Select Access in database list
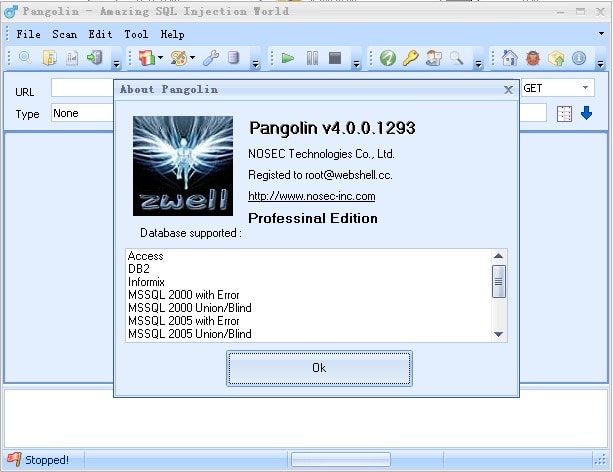 click(x=145, y=256)
